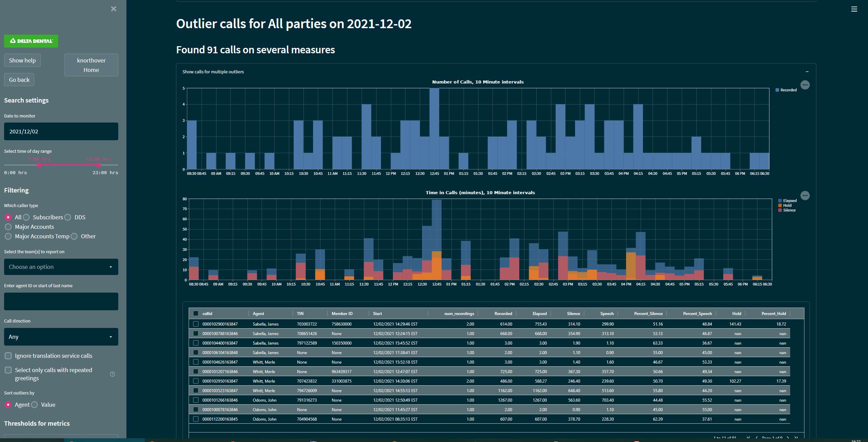Screen dimensions: 868x442
Task: Go to the next table page
Action: [x=788, y=438]
